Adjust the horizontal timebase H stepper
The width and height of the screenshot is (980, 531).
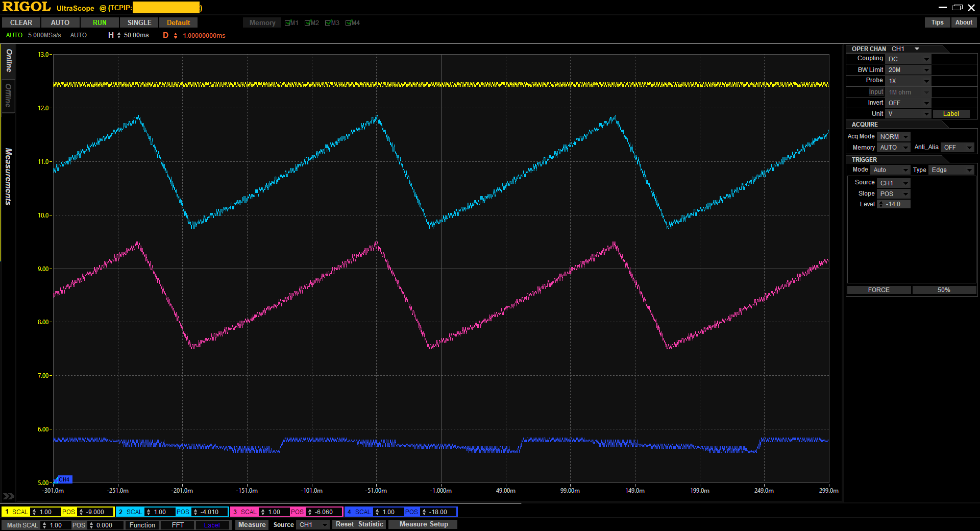(x=119, y=35)
